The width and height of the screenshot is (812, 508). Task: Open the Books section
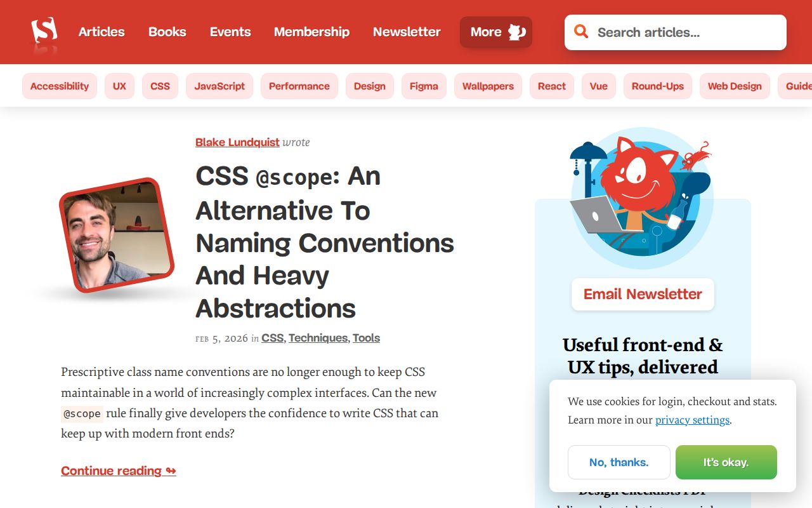tap(167, 32)
